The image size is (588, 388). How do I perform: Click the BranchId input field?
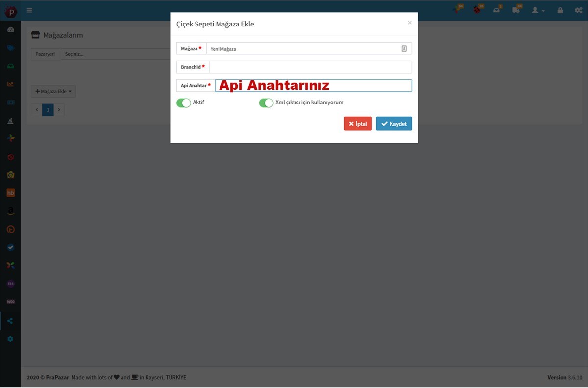pyautogui.click(x=311, y=67)
